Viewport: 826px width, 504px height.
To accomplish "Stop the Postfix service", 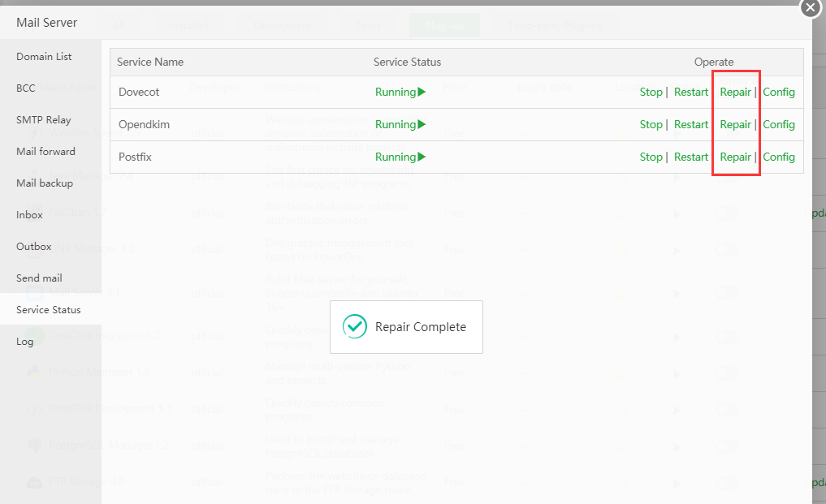I will [x=651, y=157].
